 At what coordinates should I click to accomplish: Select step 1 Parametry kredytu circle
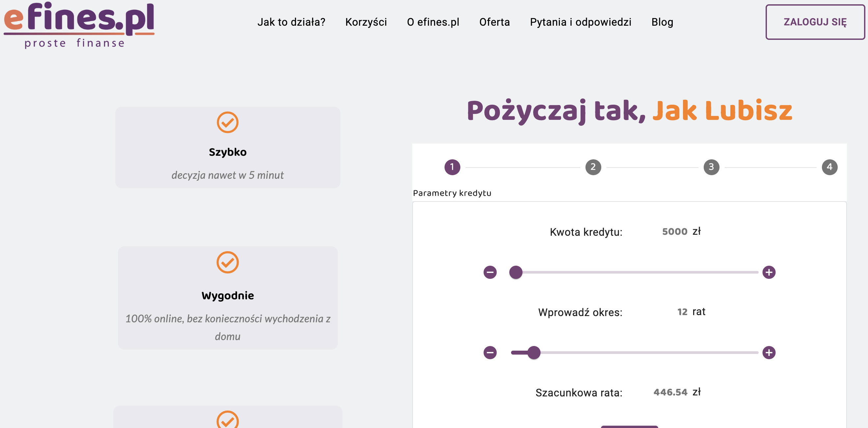[452, 167]
